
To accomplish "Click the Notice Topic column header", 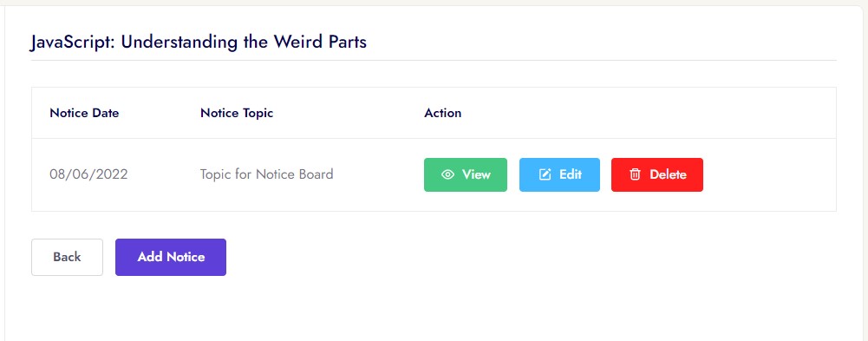I will pyautogui.click(x=237, y=113).
